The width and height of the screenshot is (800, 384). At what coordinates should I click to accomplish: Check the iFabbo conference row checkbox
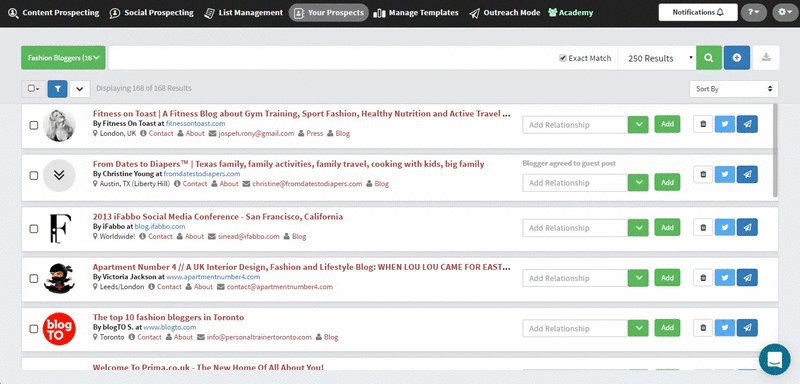pos(34,228)
